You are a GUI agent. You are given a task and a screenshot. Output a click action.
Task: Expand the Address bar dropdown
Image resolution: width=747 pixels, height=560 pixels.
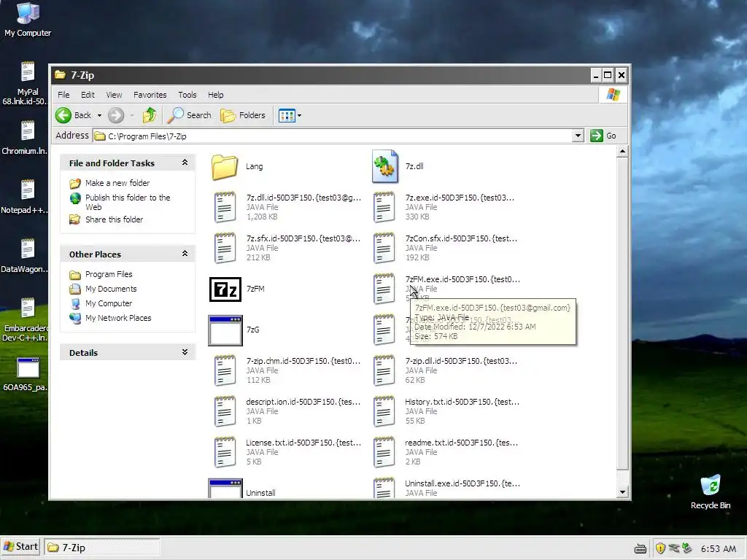[x=578, y=136]
